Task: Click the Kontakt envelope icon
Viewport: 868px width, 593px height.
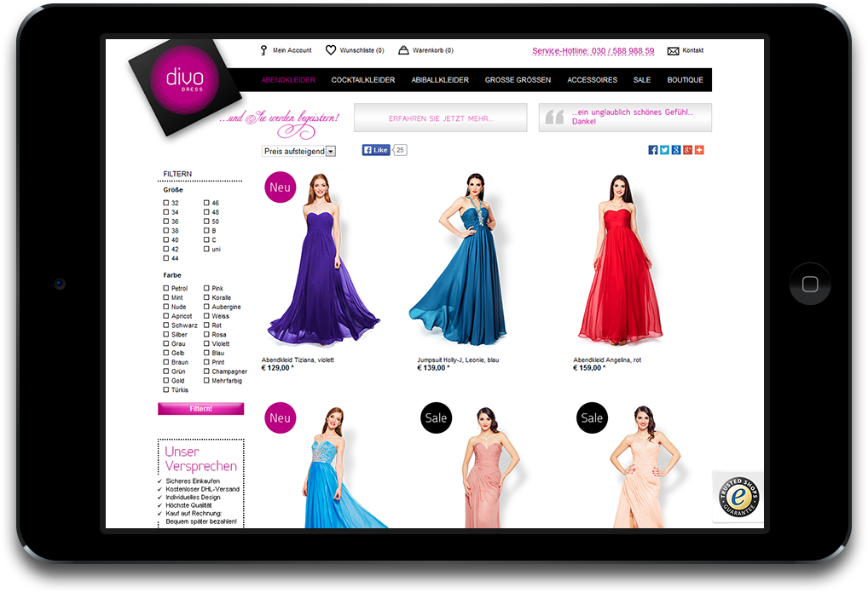Action: 673,51
